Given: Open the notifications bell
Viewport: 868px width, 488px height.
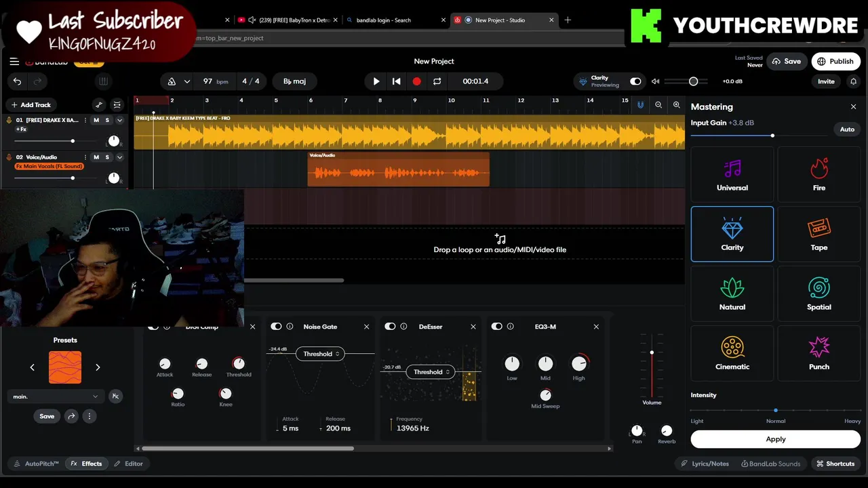Looking at the screenshot, I should click(x=853, y=81).
